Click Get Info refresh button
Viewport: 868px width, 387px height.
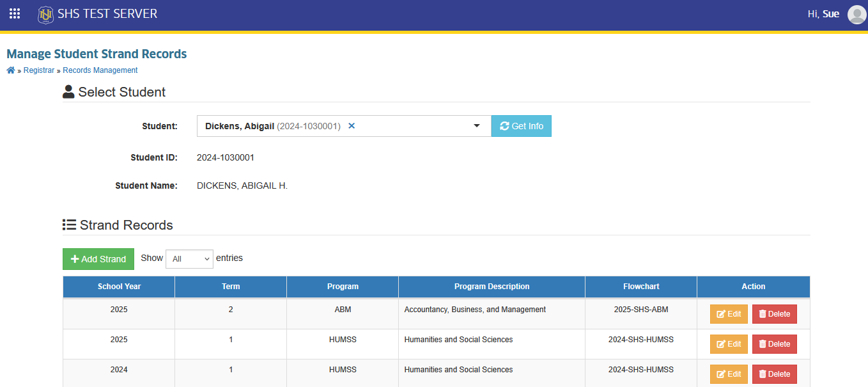(522, 126)
